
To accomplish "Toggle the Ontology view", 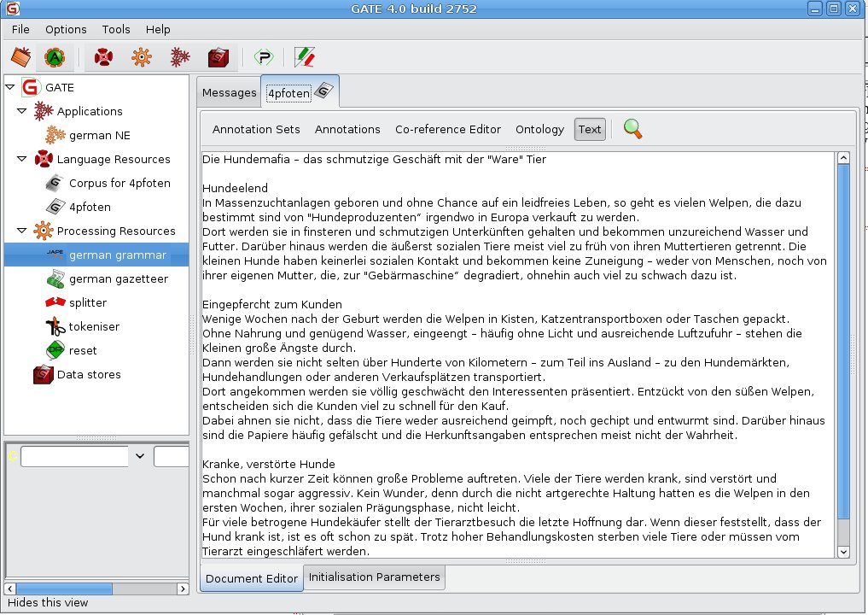I will click(539, 129).
